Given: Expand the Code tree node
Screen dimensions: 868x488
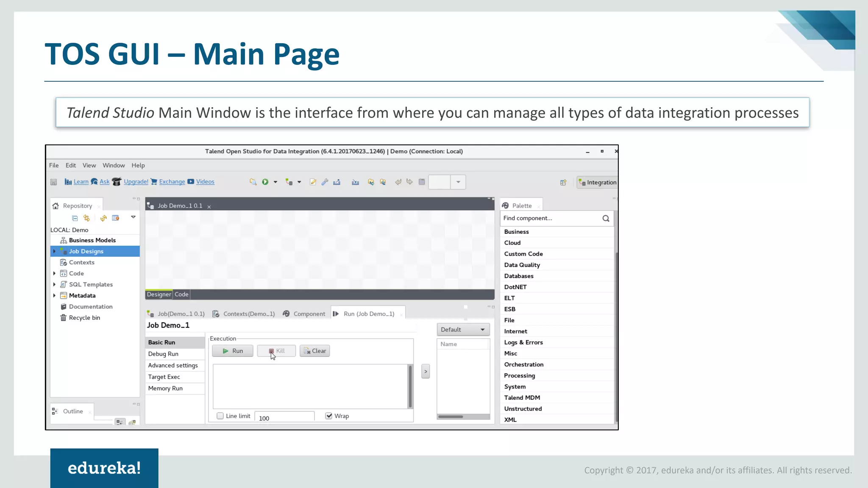Looking at the screenshot, I should click(x=54, y=273).
